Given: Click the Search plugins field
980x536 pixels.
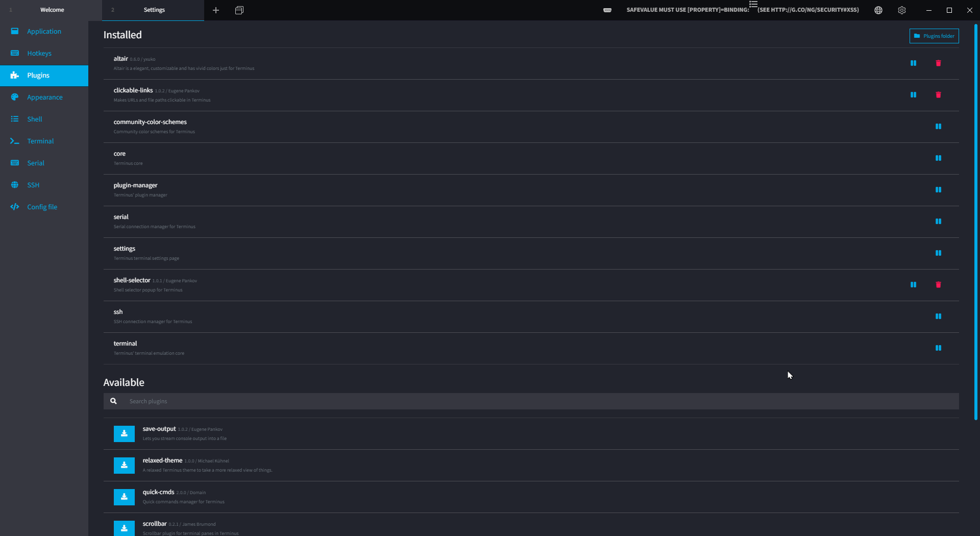Looking at the screenshot, I should [357, 401].
